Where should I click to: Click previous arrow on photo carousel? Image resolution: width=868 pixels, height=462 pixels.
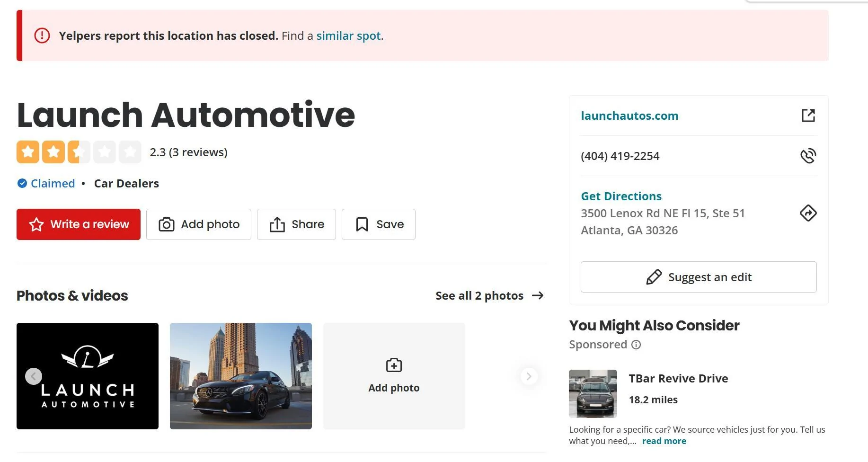click(x=34, y=376)
